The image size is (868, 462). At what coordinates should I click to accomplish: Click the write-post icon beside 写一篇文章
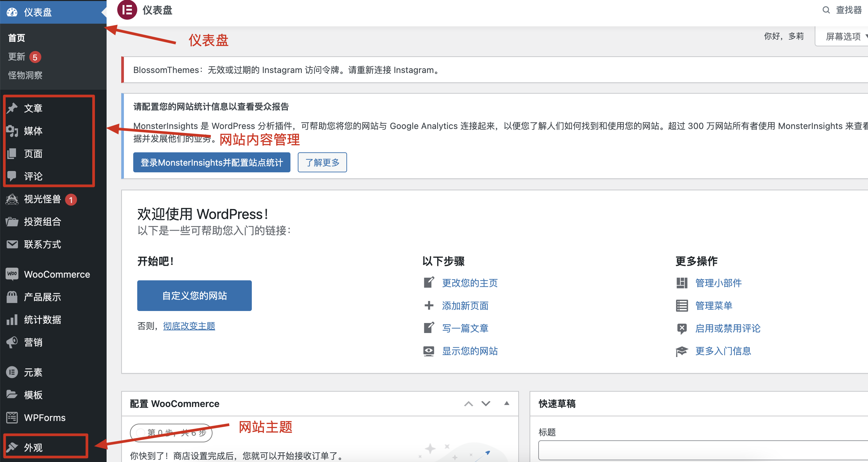[429, 328]
